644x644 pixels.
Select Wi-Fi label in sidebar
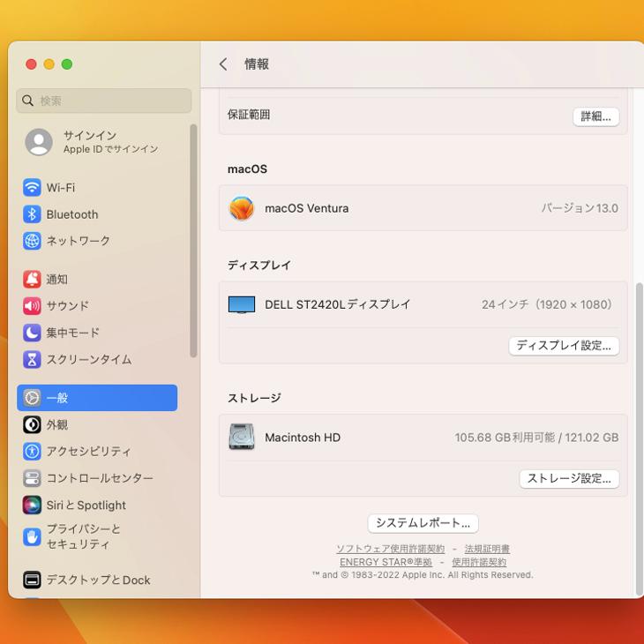click(61, 188)
